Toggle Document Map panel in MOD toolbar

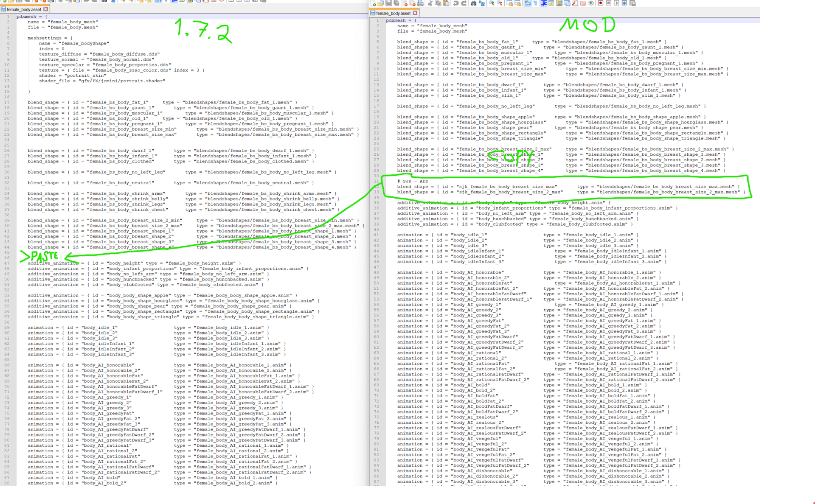[559, 3]
